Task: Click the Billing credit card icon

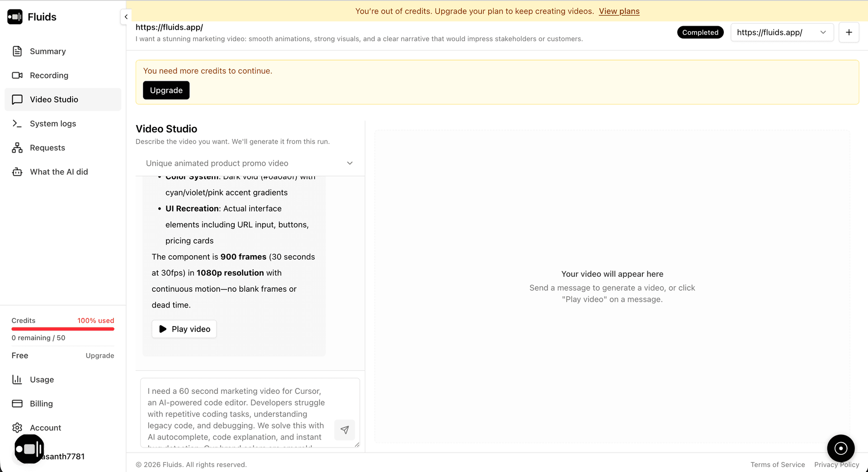Action: tap(17, 403)
